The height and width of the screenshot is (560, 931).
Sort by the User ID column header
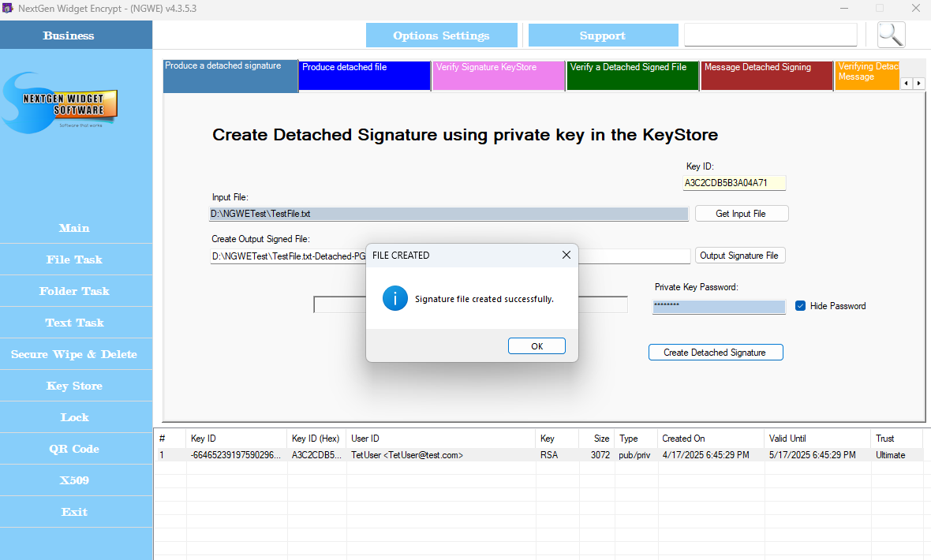pyautogui.click(x=440, y=439)
